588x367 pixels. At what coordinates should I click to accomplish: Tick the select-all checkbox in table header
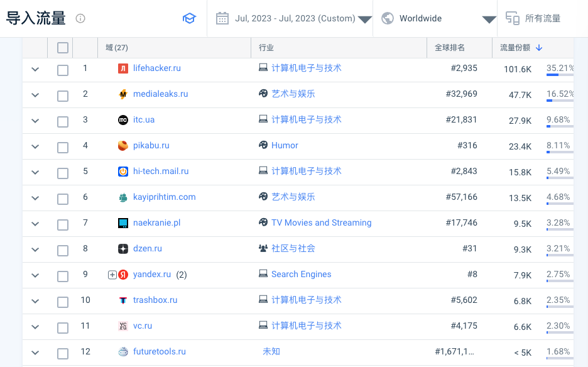(63, 48)
